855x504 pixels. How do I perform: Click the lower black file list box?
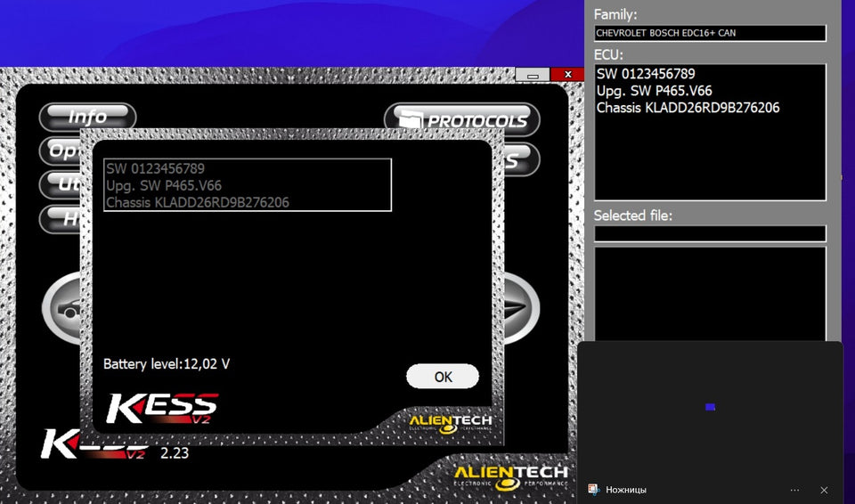click(710, 294)
